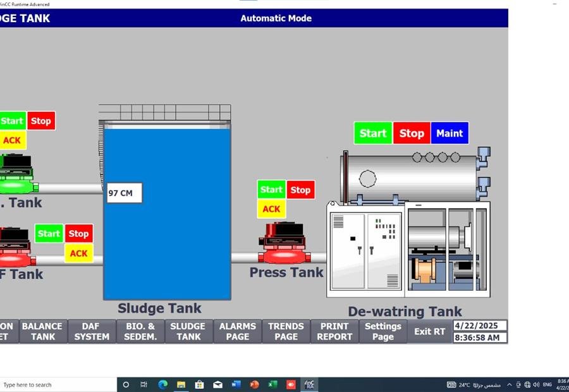This screenshot has width=569, height=392.
Task: Click the volume icon in system tray
Action: point(536,384)
